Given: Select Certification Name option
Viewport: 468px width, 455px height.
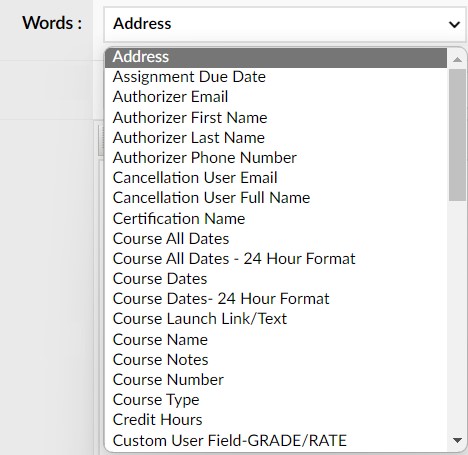Looking at the screenshot, I should tap(276, 219).
